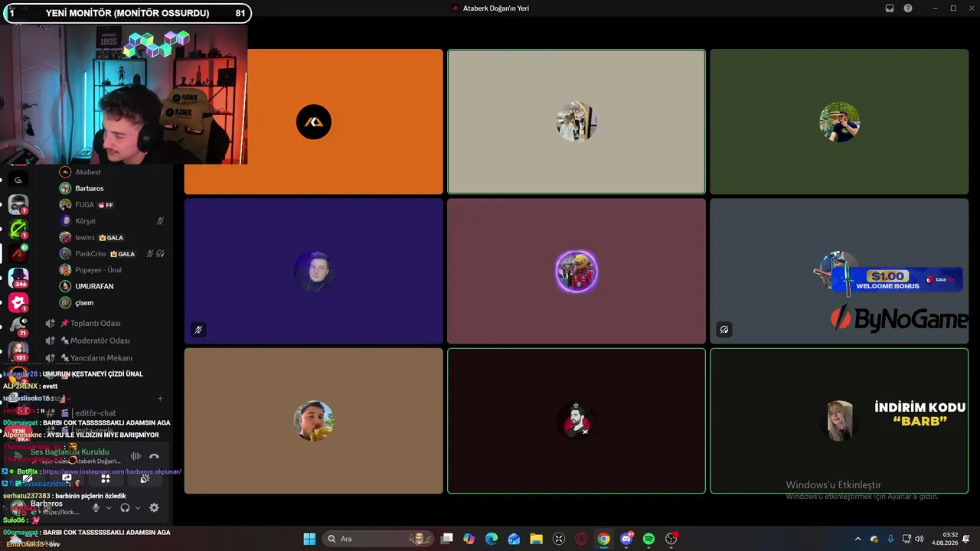
Task: Open Windows notification center bell
Action: tap(966, 539)
